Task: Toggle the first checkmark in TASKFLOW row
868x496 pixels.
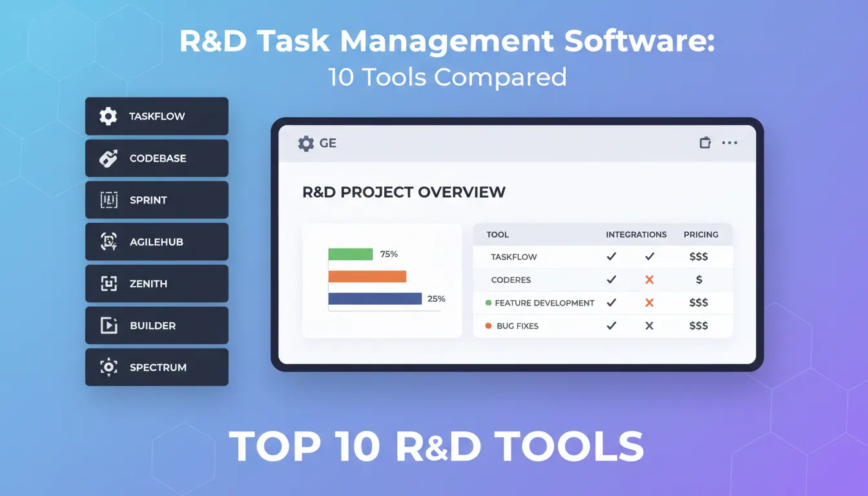Action: [x=611, y=256]
